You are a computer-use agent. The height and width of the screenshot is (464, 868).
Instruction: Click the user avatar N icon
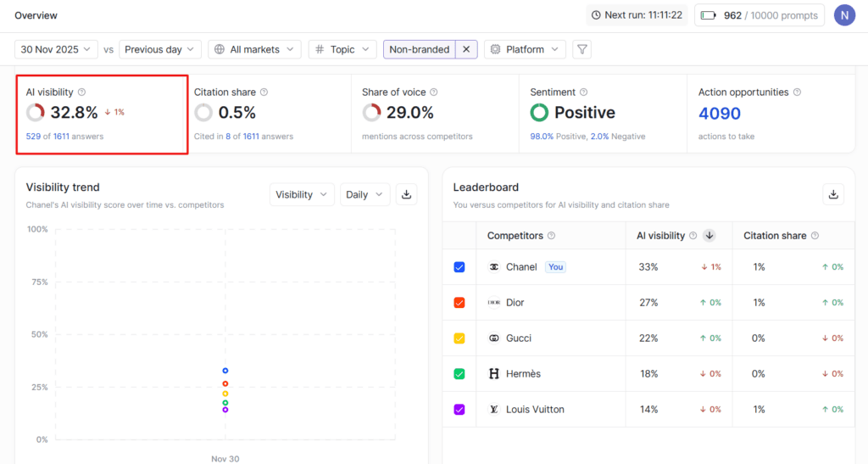pos(844,15)
